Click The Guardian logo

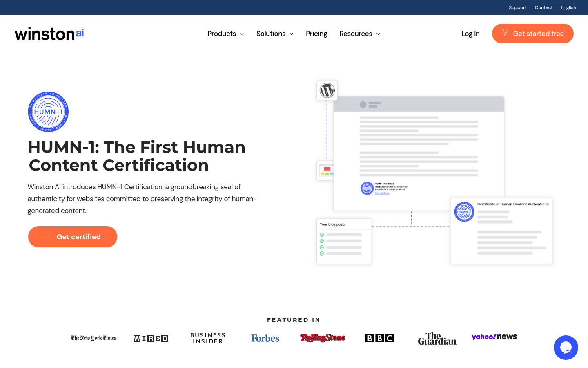coord(437,339)
